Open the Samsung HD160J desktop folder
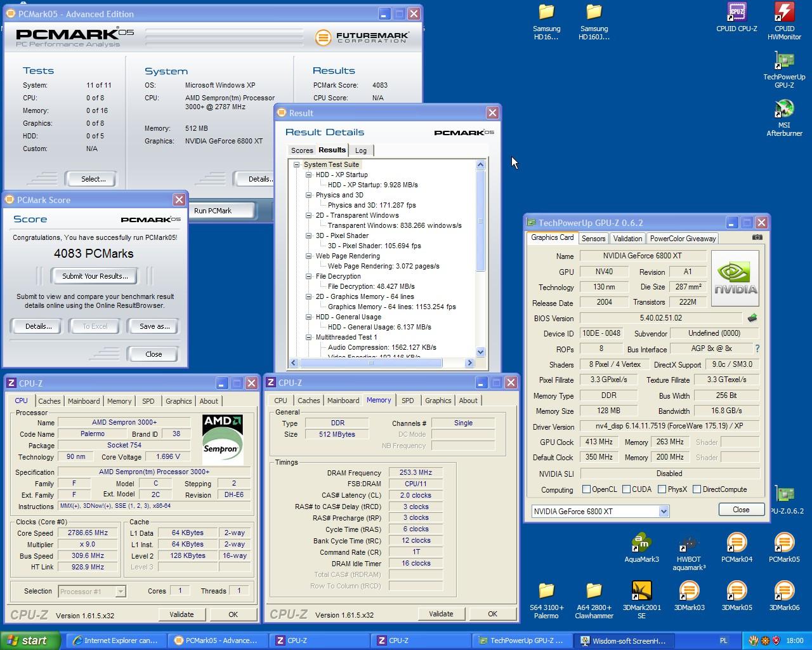Screen dimensions: 812x650 pyautogui.click(x=594, y=22)
